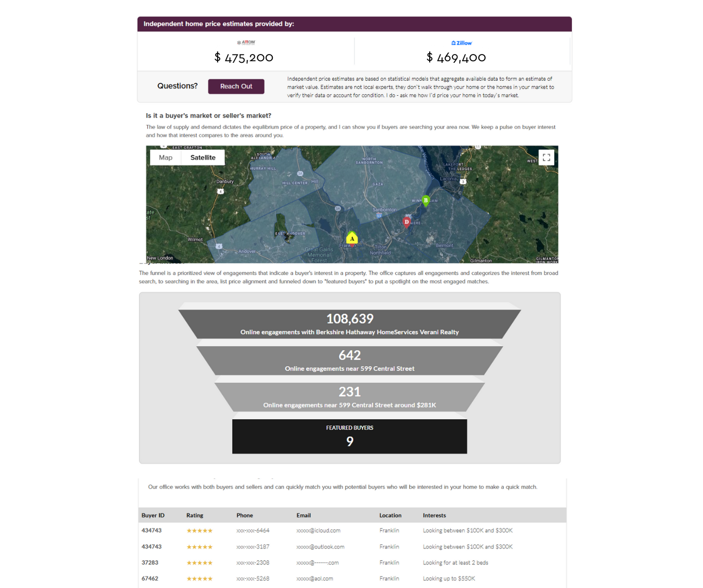Click the interstate 93 shield below Sanbornton
Viewport: 703px width, 588px height.
(379, 216)
